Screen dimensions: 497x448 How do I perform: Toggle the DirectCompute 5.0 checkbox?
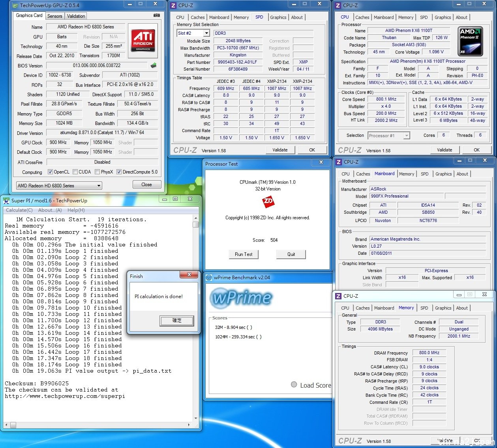click(x=119, y=172)
